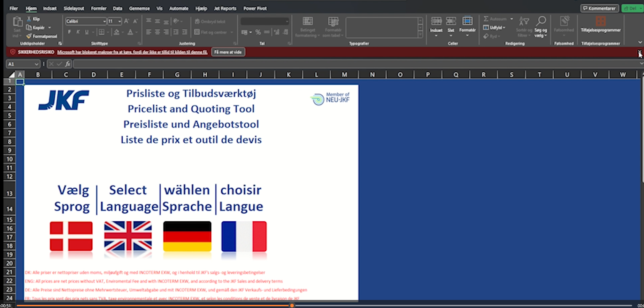Screen dimensions: 644x308
Task: Click the increase indent icon
Action: pyautogui.click(x=185, y=32)
